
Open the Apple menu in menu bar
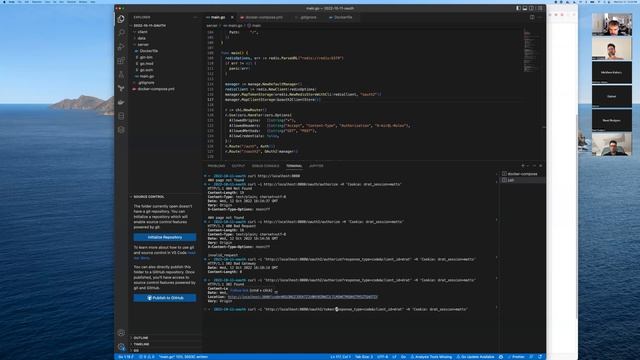tap(3, 2)
